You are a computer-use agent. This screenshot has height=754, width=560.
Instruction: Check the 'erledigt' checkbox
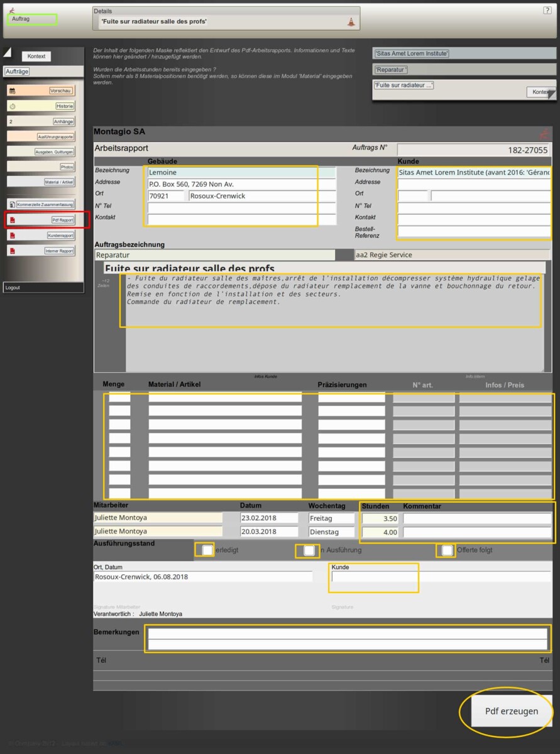point(207,550)
